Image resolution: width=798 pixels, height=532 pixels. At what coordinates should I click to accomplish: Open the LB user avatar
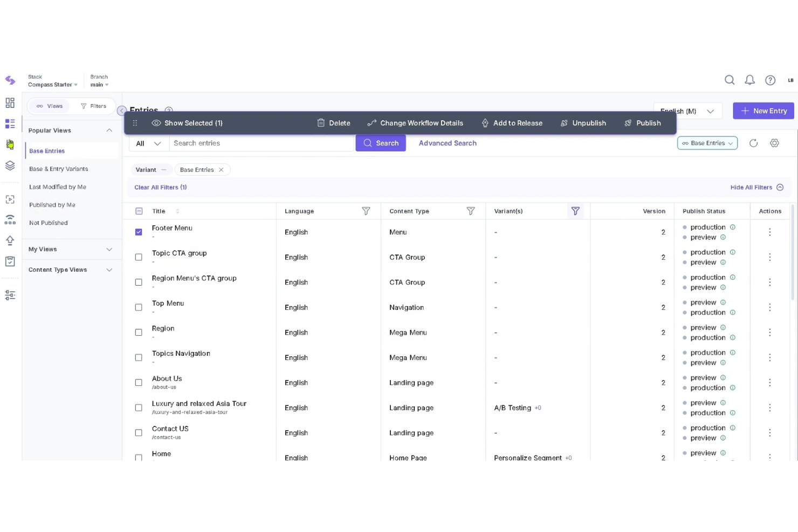point(790,80)
